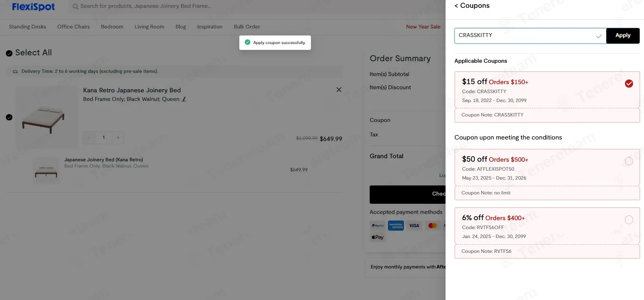Click the Apply coupon button
The height and width of the screenshot is (300, 644).
tap(623, 35)
